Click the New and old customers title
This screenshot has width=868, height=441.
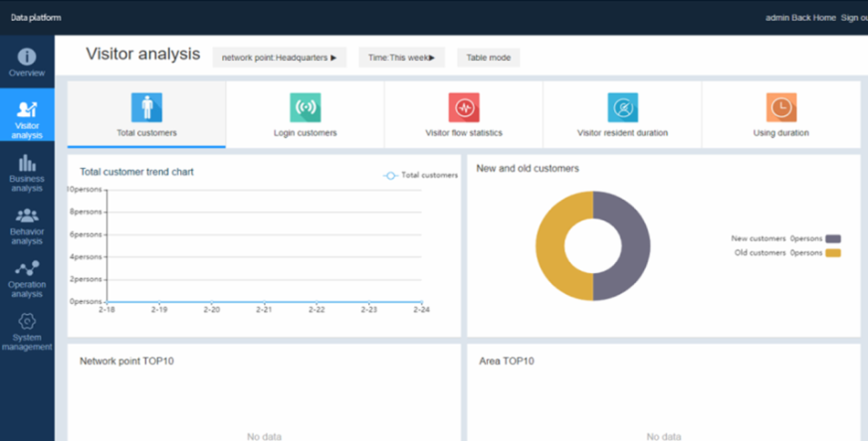[x=527, y=168]
